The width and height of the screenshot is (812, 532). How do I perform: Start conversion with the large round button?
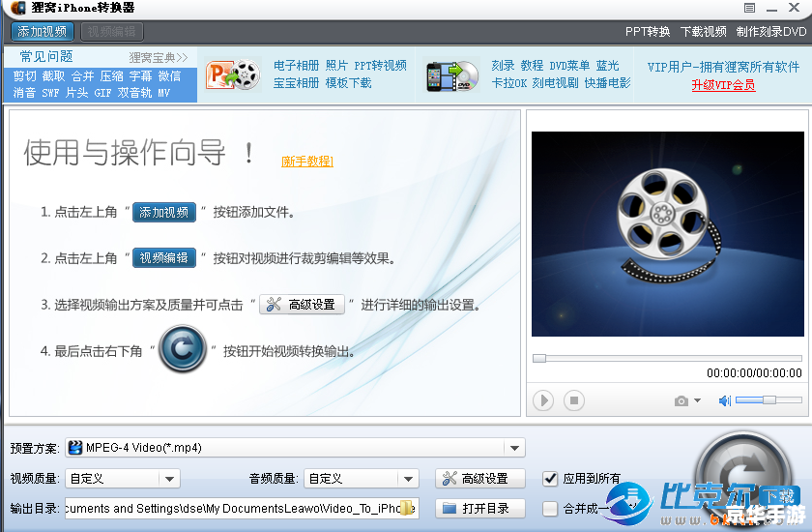point(744,479)
